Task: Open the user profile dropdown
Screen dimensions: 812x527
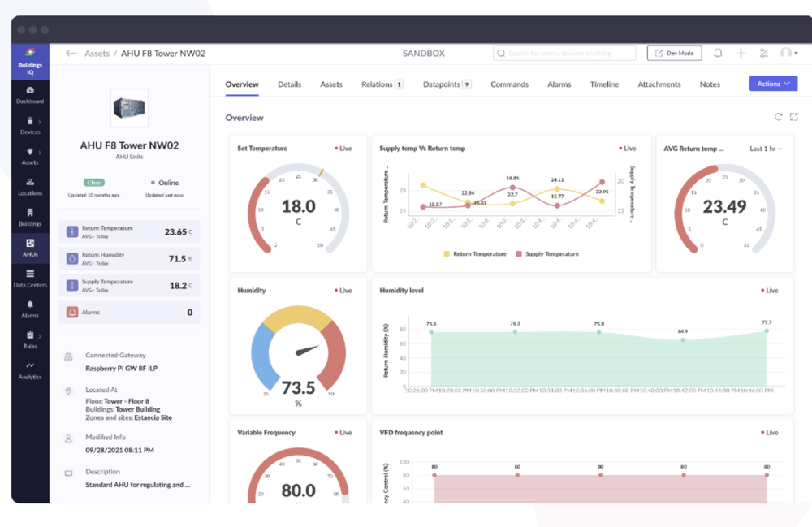Action: tap(788, 53)
